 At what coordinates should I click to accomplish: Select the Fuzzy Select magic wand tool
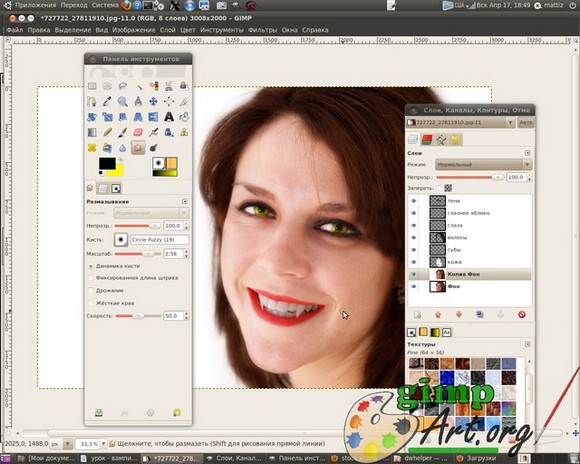click(138, 86)
